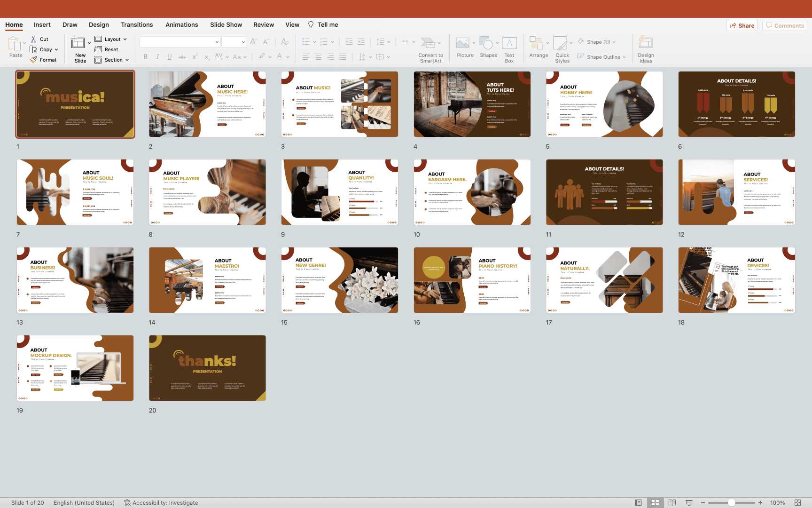Click Convert to SmartArt icon
The width and height of the screenshot is (812, 508).
click(x=428, y=43)
